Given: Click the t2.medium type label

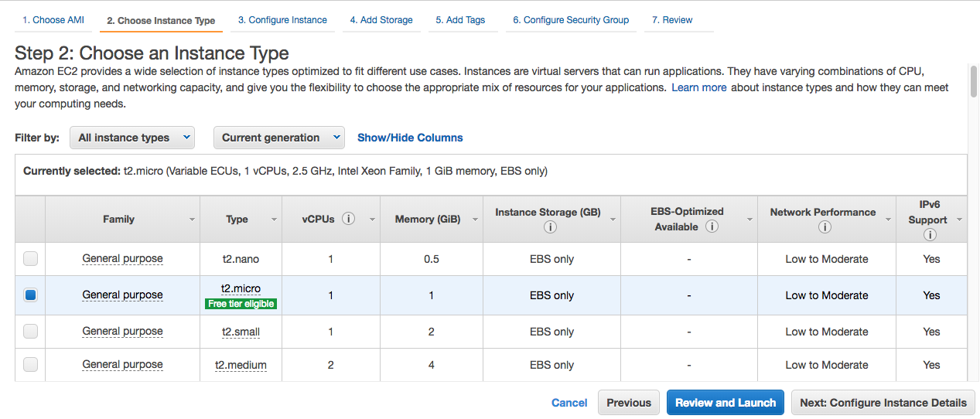Looking at the screenshot, I should (241, 365).
